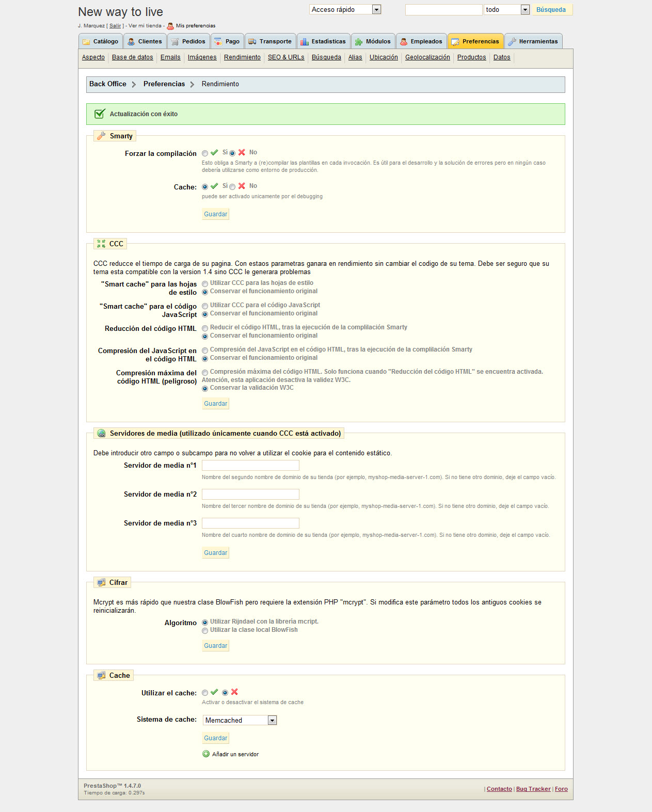Screen dimensions: 652x812
Task: Open the Sistema de cache Memcached dropdown
Action: (240, 720)
